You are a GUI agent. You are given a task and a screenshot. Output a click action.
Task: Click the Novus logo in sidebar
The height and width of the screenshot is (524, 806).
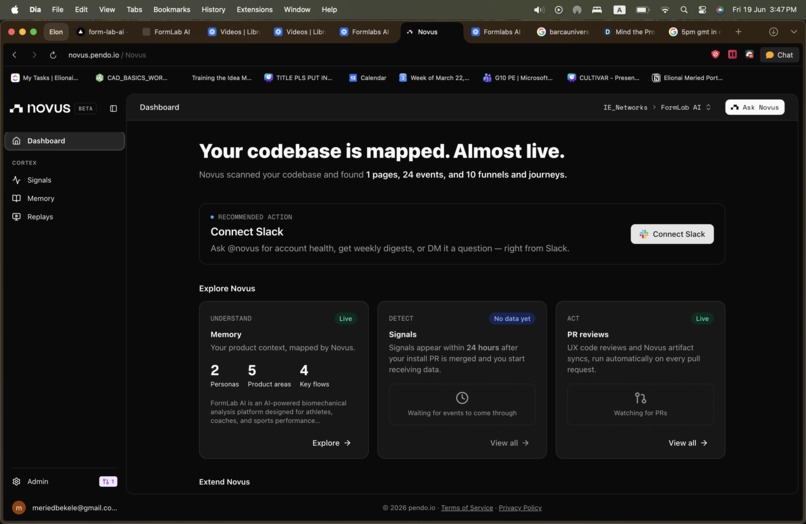(x=40, y=109)
